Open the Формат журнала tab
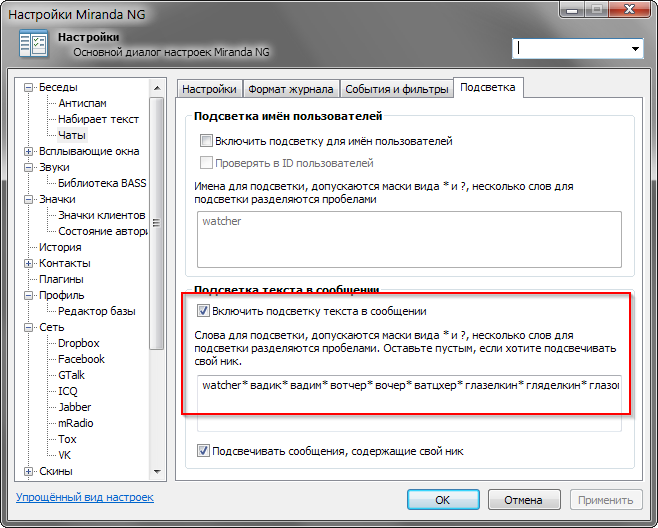This screenshot has width=658, height=528. coord(290,89)
